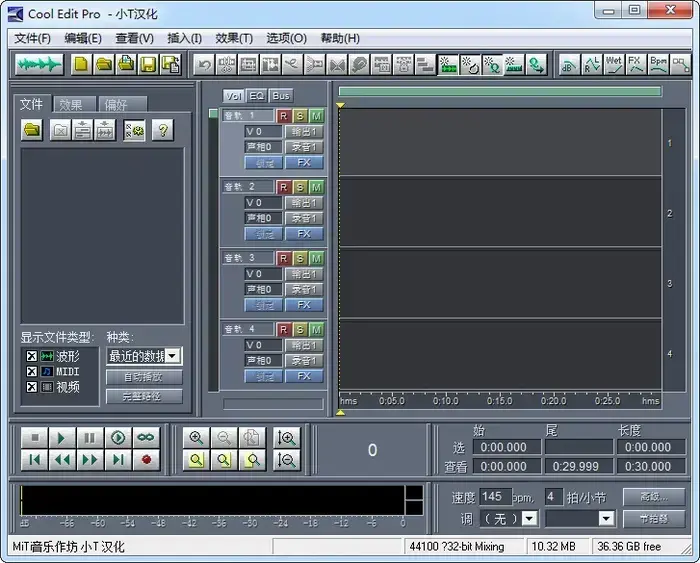Uncheck the 波形 file type checkbox

click(x=32, y=356)
